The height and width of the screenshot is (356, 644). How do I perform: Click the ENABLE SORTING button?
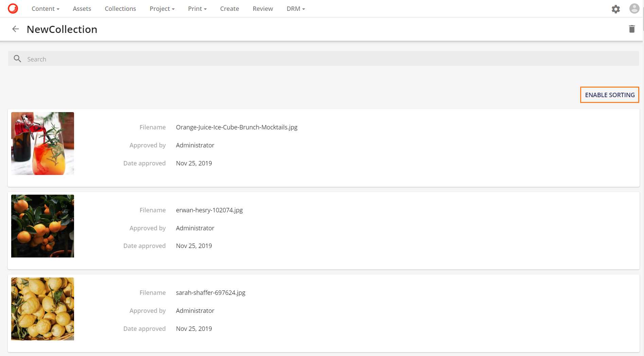609,95
